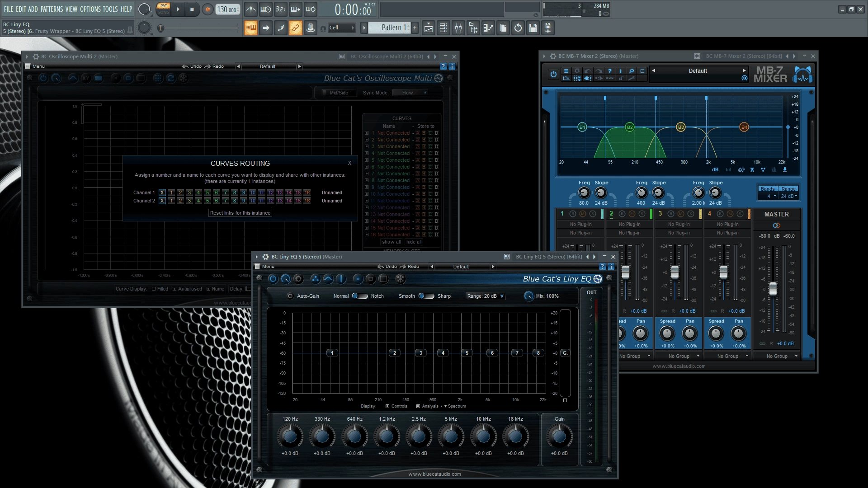This screenshot has height=488, width=868.
Task: Open the Bands count dropdown showing 4
Action: tap(768, 196)
